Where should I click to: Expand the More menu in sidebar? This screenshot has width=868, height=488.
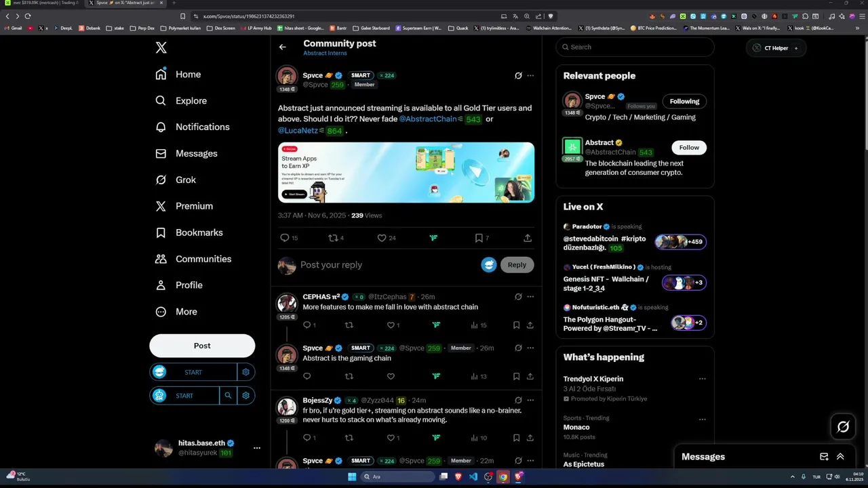[x=176, y=312]
